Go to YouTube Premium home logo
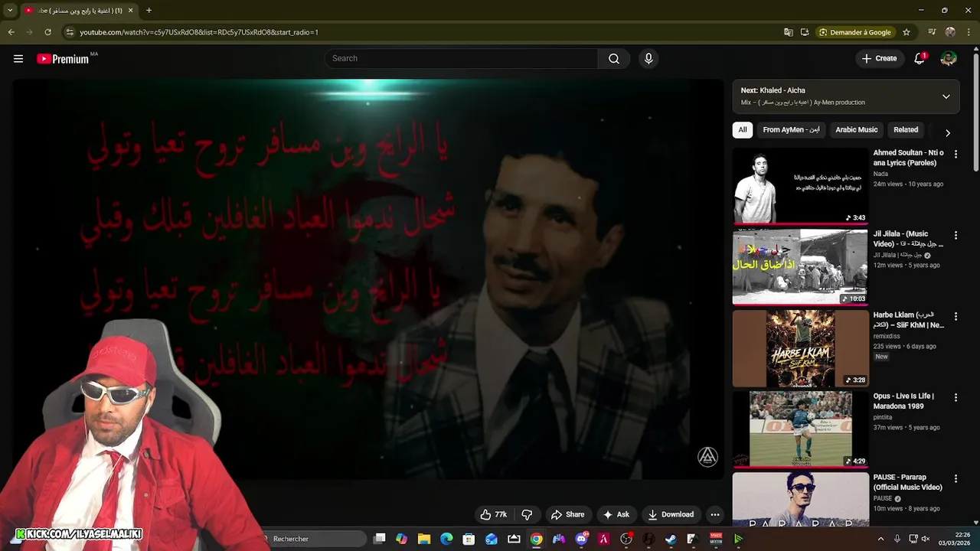The width and height of the screenshot is (980, 551). point(64,59)
